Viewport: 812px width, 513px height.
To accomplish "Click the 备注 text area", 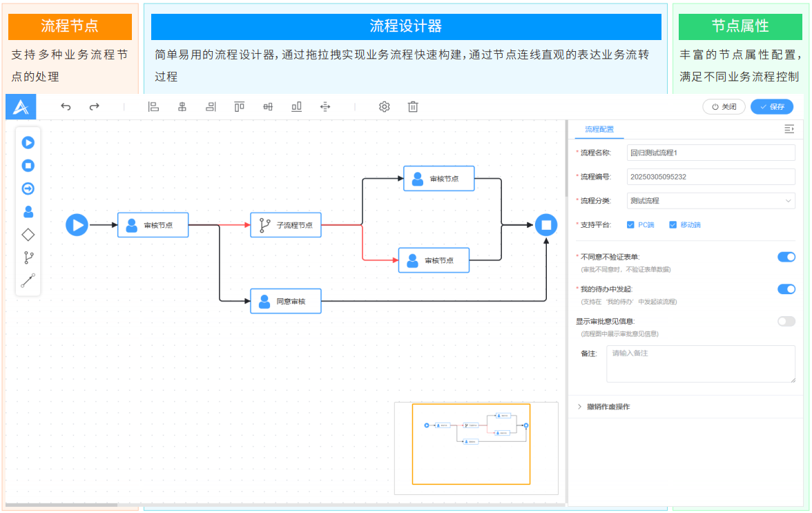I will (x=700, y=364).
